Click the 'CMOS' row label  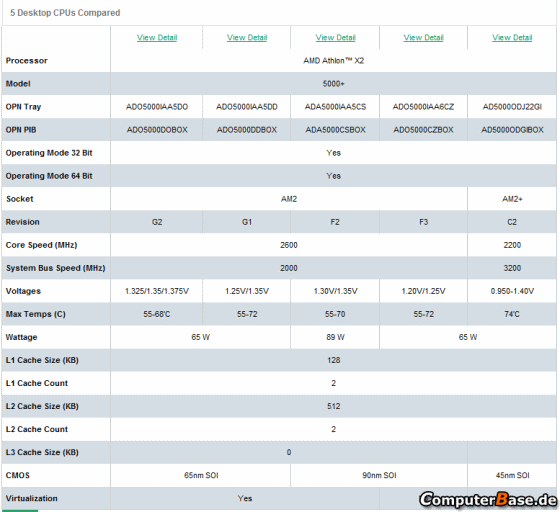click(18, 476)
